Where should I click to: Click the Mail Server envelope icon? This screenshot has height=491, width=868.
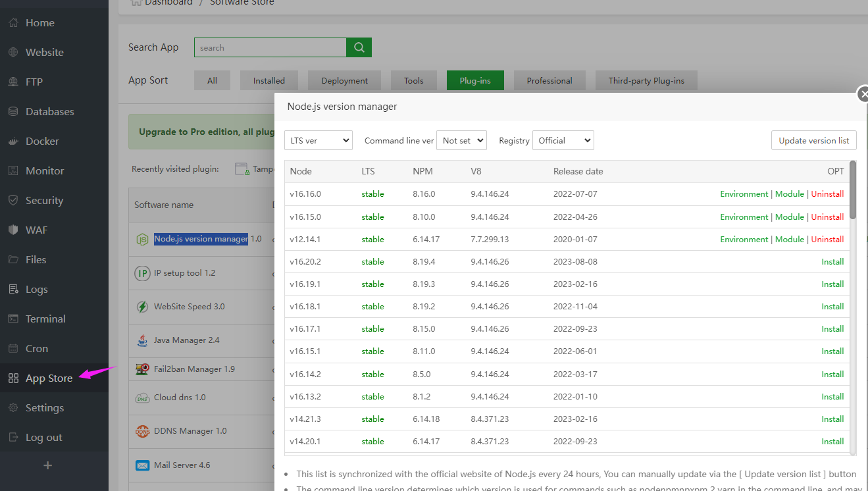(142, 465)
